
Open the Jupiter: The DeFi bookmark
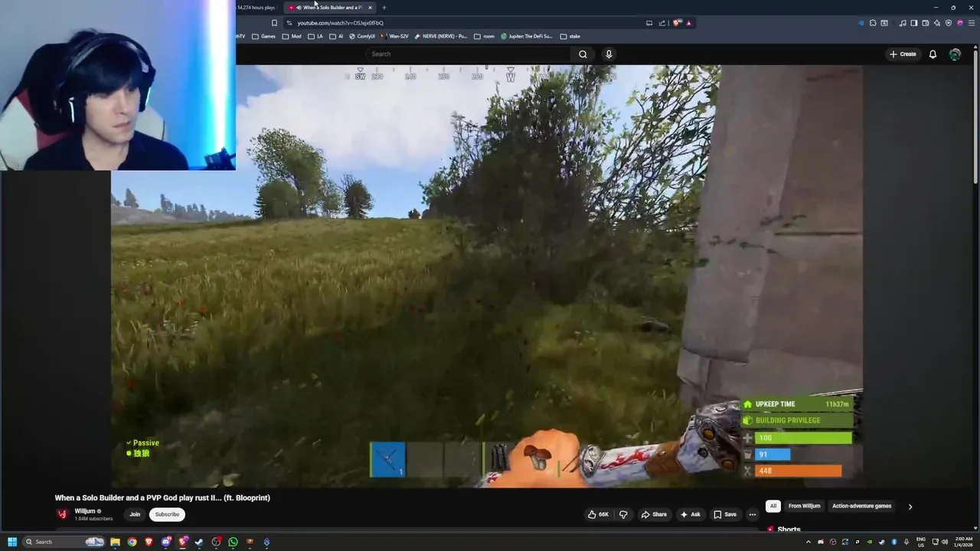(527, 36)
